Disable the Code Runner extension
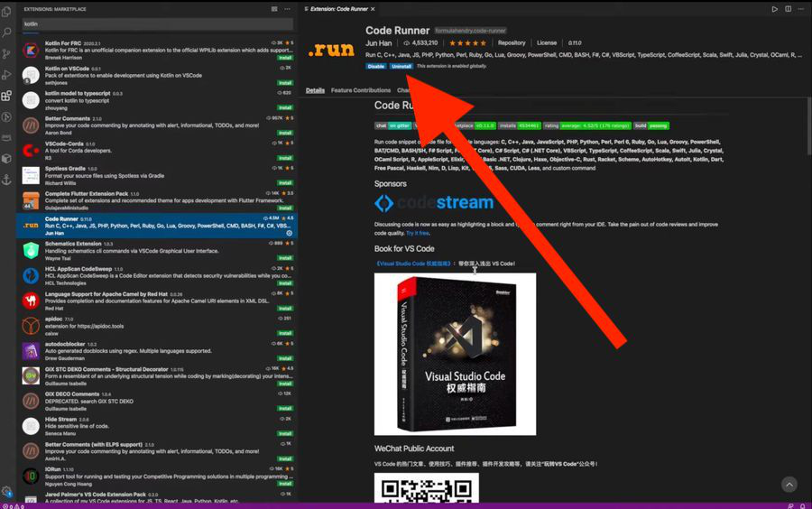This screenshot has height=509, width=812. tap(376, 66)
